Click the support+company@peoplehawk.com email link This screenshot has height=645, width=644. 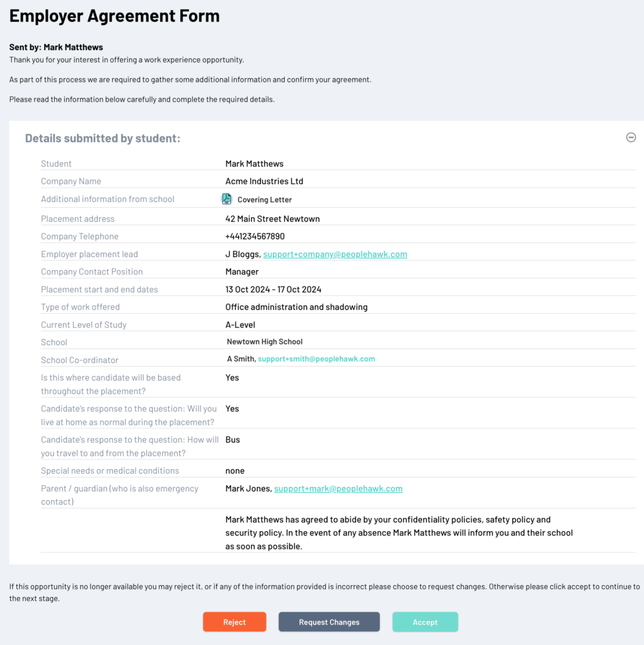point(335,254)
